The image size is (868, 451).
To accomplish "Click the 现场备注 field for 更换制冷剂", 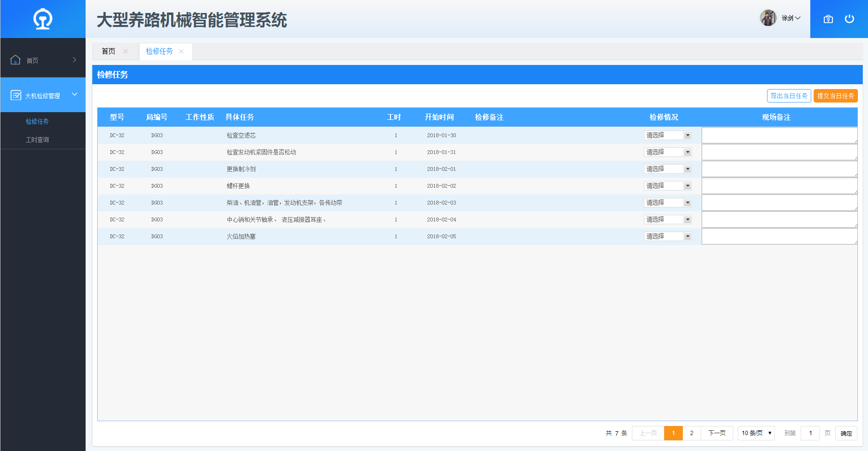I will pos(779,169).
